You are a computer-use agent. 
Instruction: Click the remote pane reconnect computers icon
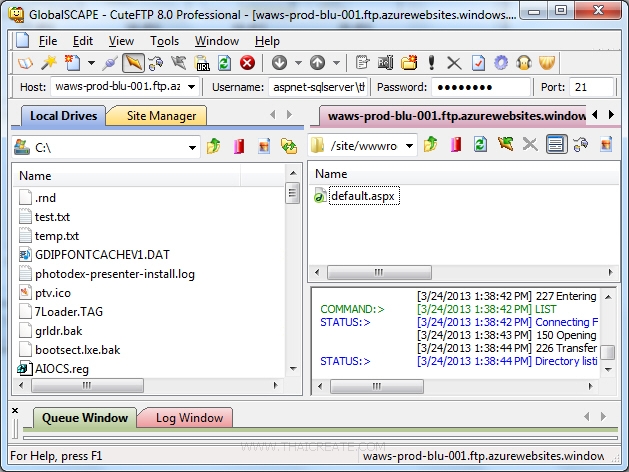pos(581,144)
